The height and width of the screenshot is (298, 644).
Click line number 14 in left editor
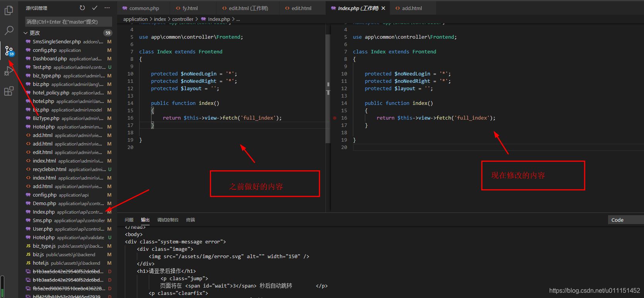coord(130,103)
